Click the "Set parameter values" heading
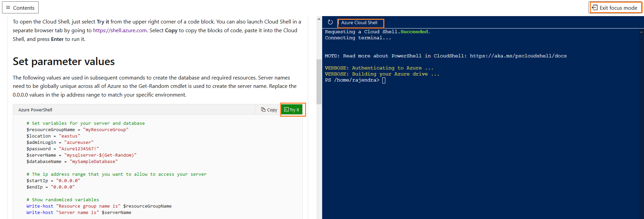The width and height of the screenshot is (644, 219). [x=64, y=61]
